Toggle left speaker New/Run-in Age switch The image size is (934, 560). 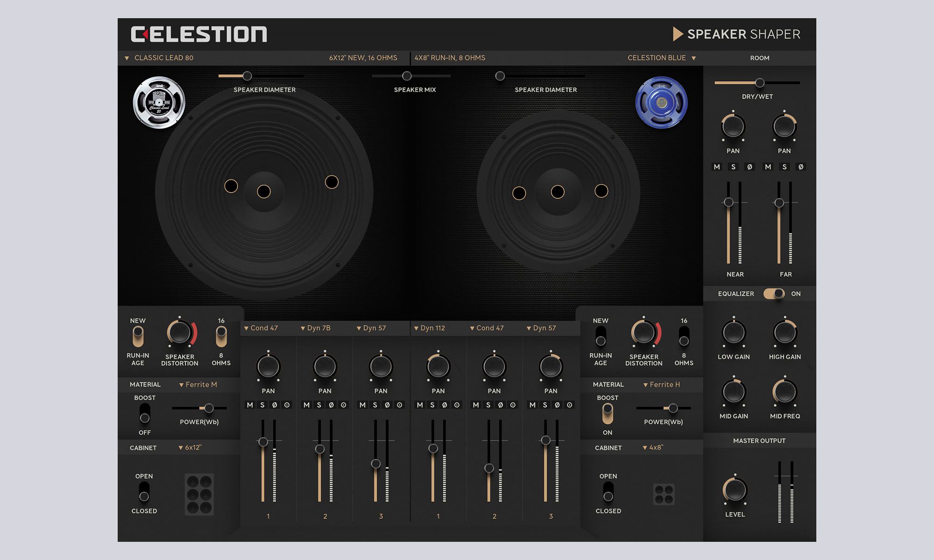click(x=138, y=337)
